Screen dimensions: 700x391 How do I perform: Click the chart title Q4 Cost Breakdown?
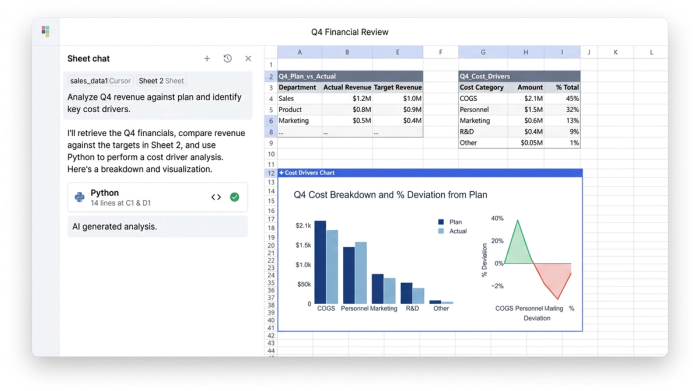click(390, 195)
